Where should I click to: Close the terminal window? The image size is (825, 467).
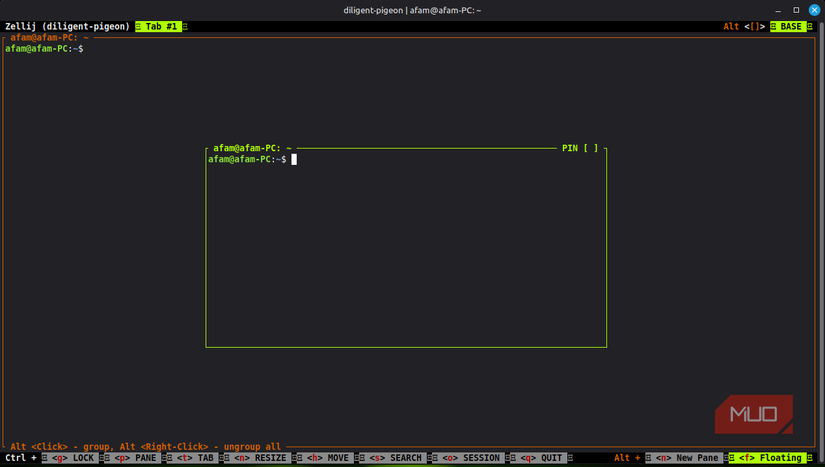coord(814,10)
